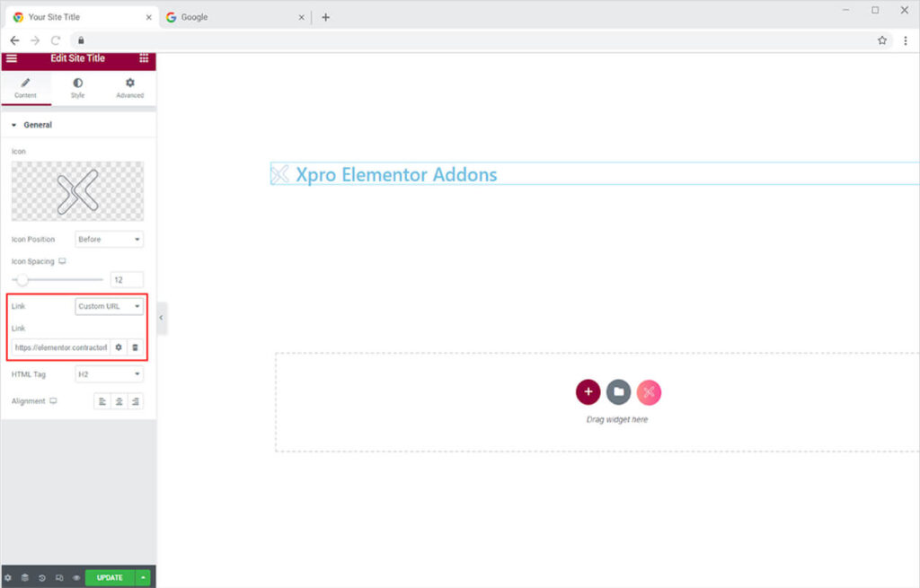Open the Navigator layers icon
Screen dimensions: 920x588
25,578
